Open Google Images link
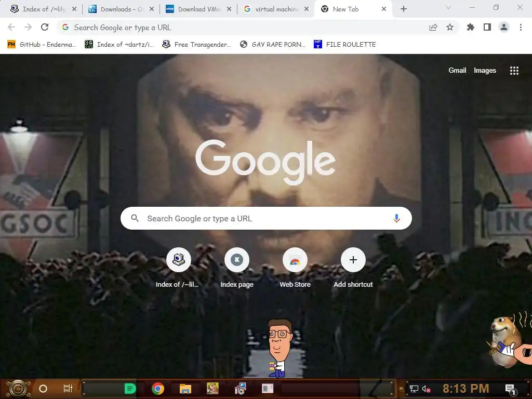Viewport: 532px width, 399px height. click(485, 70)
